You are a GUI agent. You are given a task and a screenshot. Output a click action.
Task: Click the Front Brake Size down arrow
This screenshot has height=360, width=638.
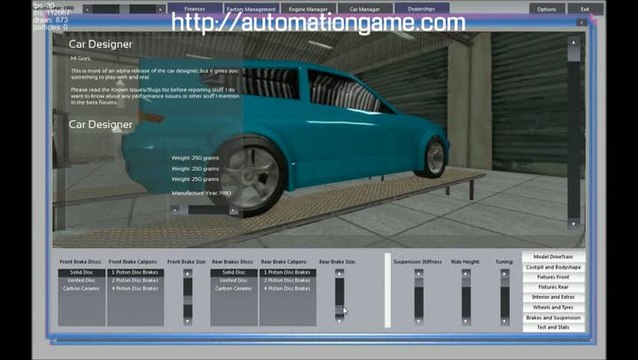pyautogui.click(x=188, y=321)
